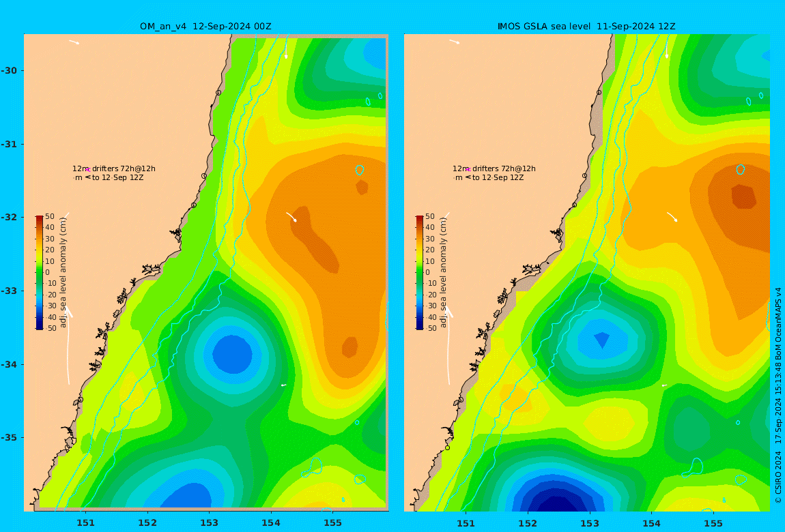Click longitude 152 label under right map

click(528, 523)
